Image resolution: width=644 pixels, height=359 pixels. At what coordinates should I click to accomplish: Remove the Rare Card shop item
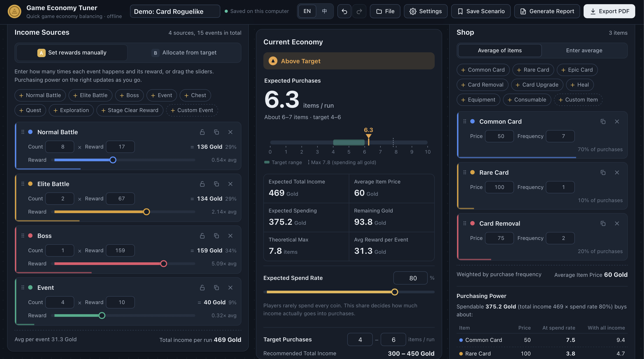click(617, 172)
